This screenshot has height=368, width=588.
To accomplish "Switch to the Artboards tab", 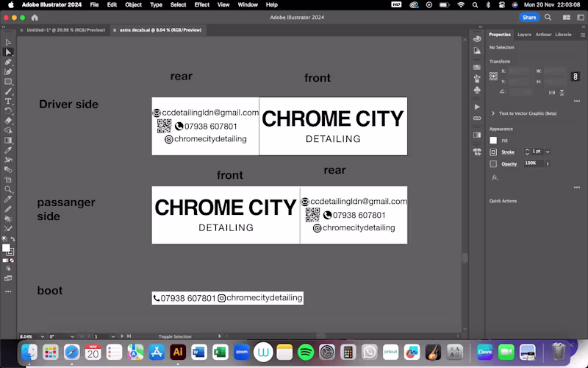I will [x=543, y=35].
